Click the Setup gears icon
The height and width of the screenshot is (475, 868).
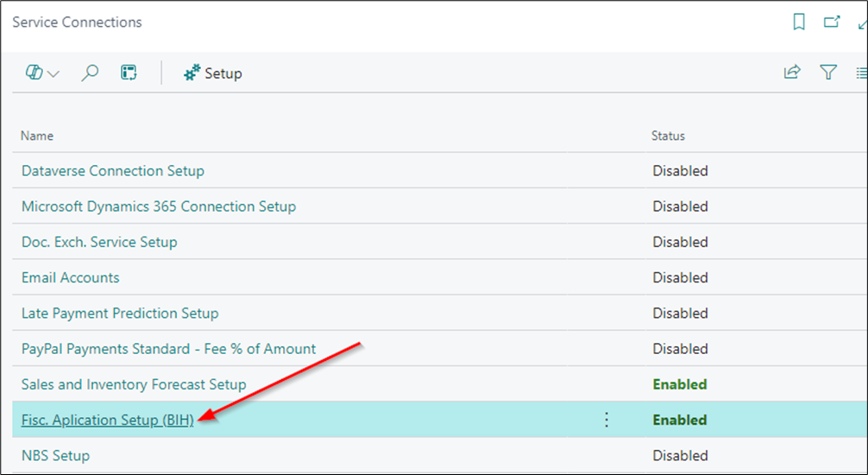click(x=192, y=73)
